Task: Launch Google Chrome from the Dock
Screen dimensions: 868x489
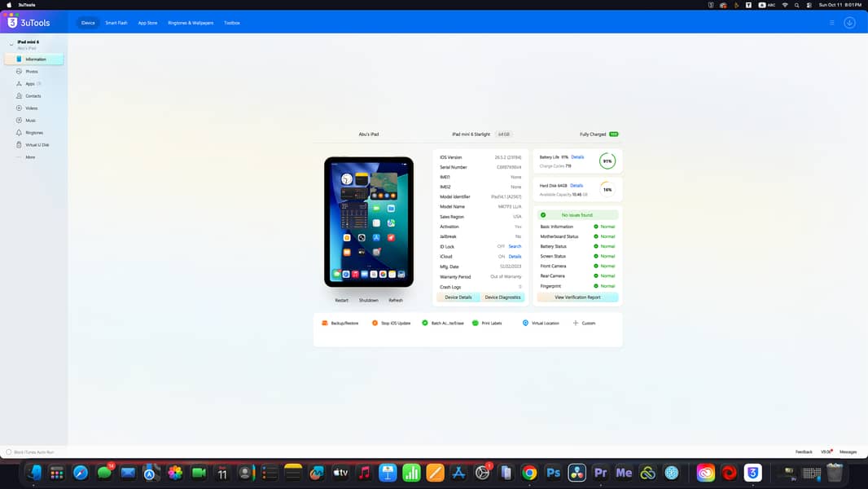Action: (x=529, y=473)
